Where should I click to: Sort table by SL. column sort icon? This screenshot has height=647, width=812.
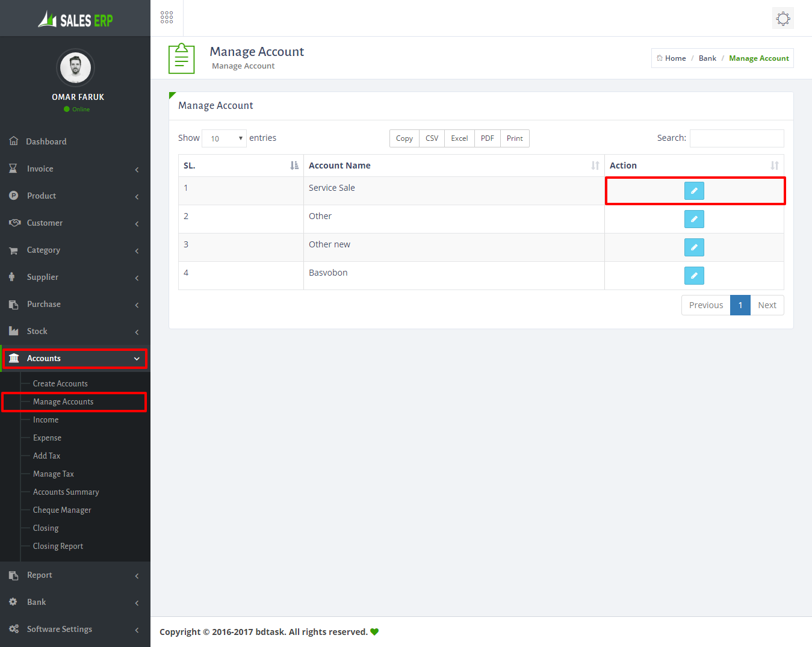[294, 166]
